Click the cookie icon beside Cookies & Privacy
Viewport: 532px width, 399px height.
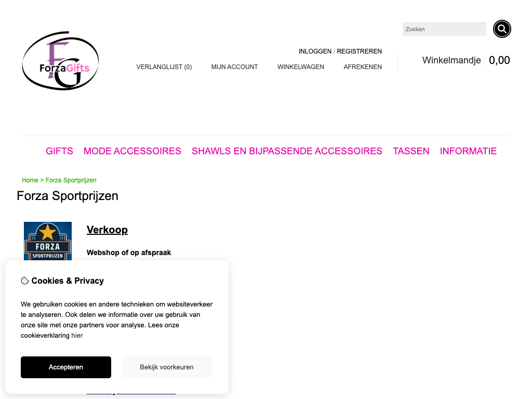pyautogui.click(x=25, y=281)
